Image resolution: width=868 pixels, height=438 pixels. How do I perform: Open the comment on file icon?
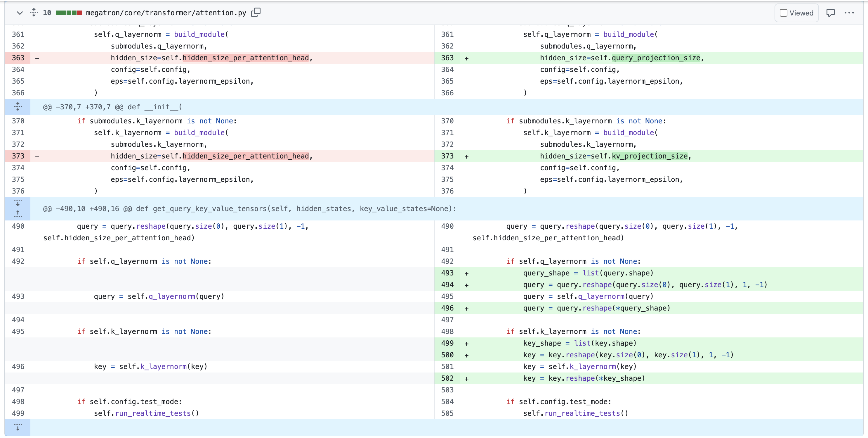831,13
